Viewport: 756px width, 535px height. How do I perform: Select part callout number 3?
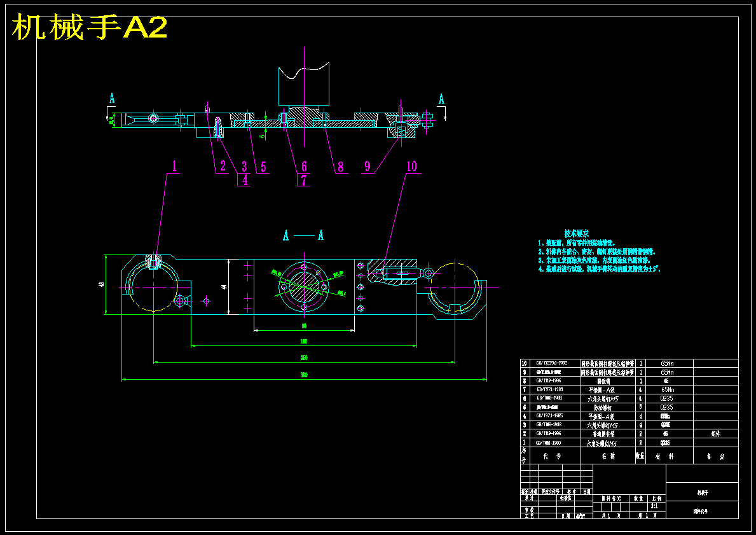point(244,167)
